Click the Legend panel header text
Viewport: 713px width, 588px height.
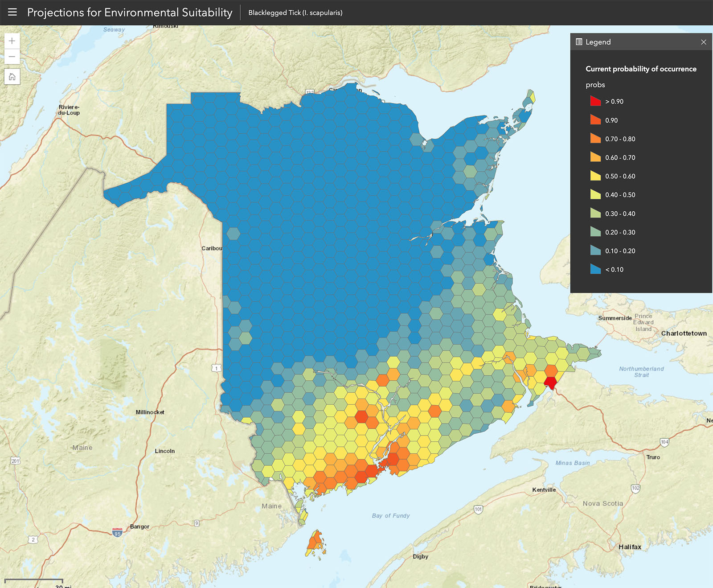598,42
